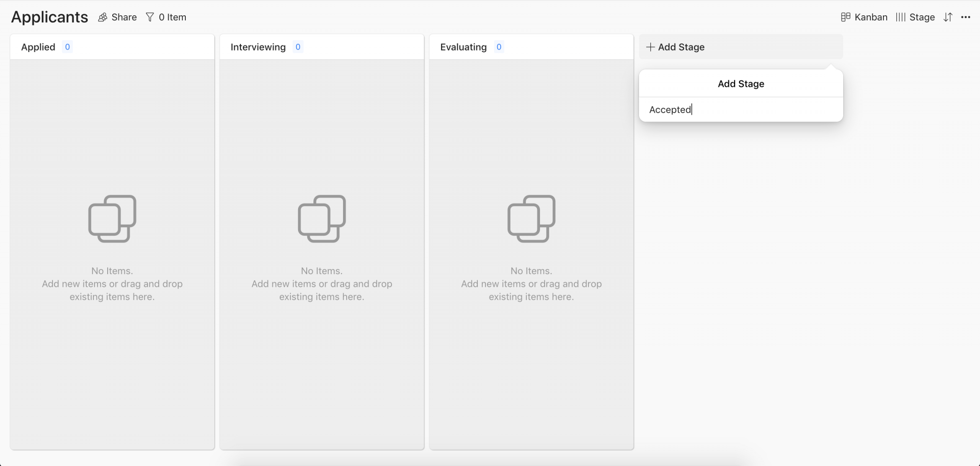Viewport: 980px width, 466px height.
Task: Click the No Items text in Evaluating
Action: pos(531,271)
